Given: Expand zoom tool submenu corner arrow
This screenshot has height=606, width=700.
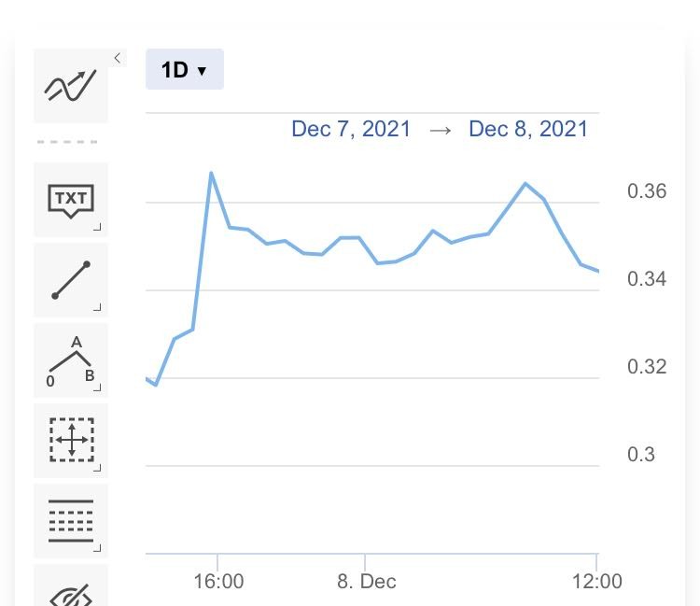Looking at the screenshot, I should pyautogui.click(x=97, y=468).
